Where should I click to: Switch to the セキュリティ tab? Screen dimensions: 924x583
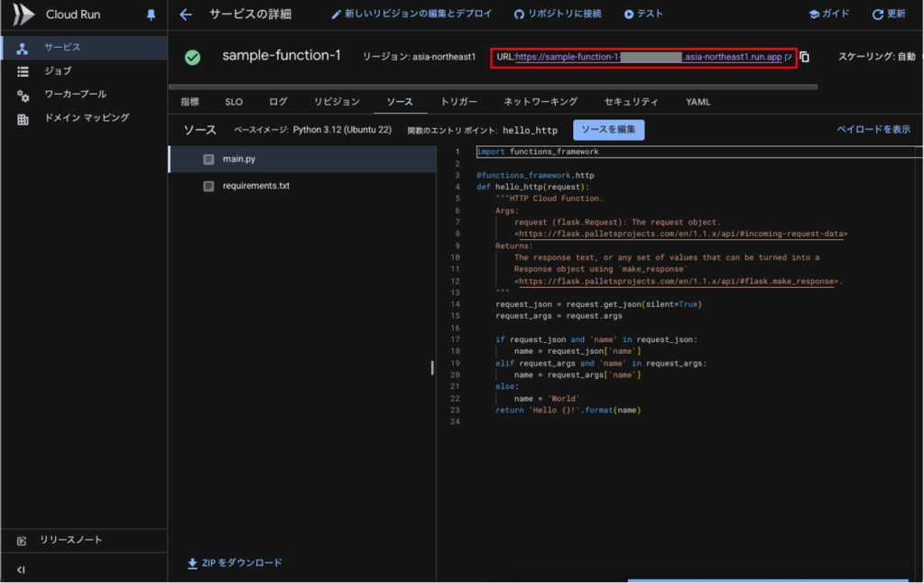(x=631, y=102)
